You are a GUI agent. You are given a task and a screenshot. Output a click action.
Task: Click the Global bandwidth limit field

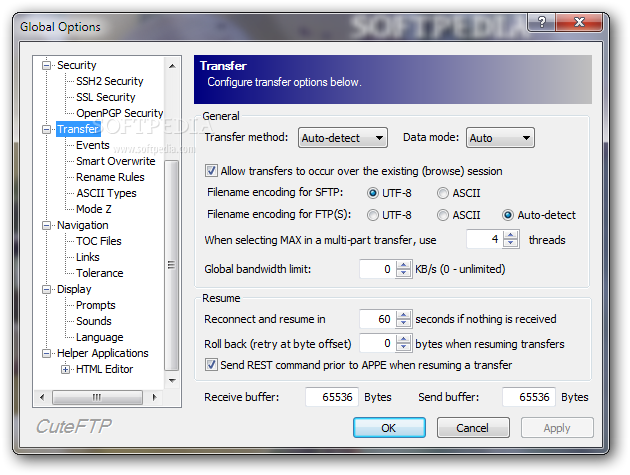[x=378, y=269]
